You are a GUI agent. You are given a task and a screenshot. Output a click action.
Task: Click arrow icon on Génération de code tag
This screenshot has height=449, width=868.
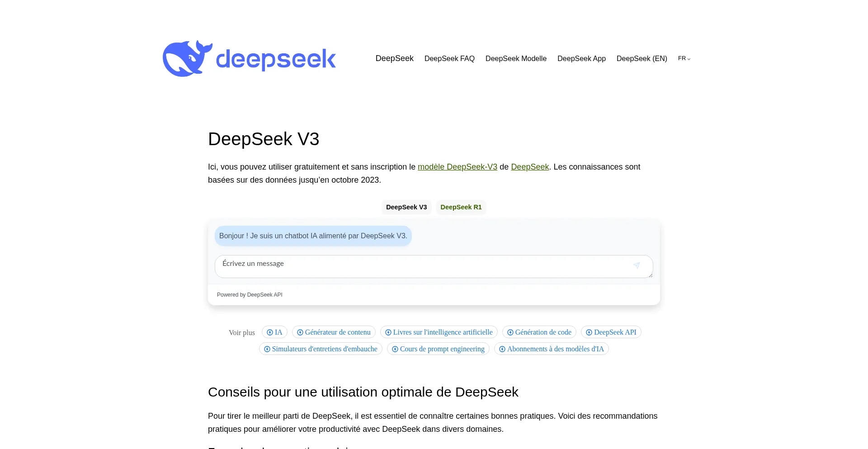[510, 332]
